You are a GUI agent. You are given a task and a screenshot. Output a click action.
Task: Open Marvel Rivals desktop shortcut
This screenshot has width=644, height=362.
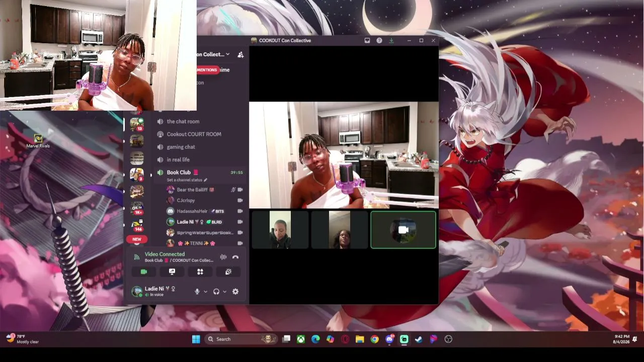tap(38, 141)
